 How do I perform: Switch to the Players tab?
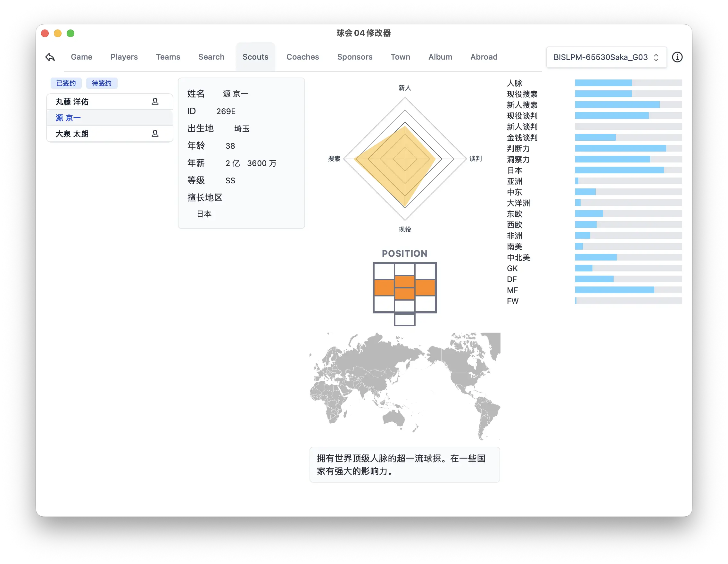click(124, 57)
